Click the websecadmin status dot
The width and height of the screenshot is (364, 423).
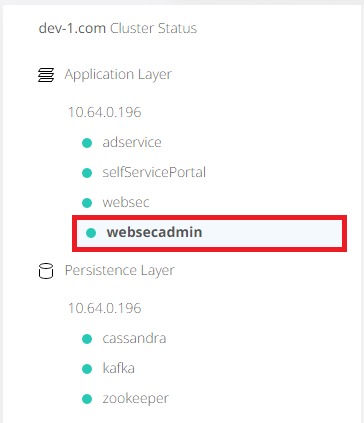pos(91,233)
